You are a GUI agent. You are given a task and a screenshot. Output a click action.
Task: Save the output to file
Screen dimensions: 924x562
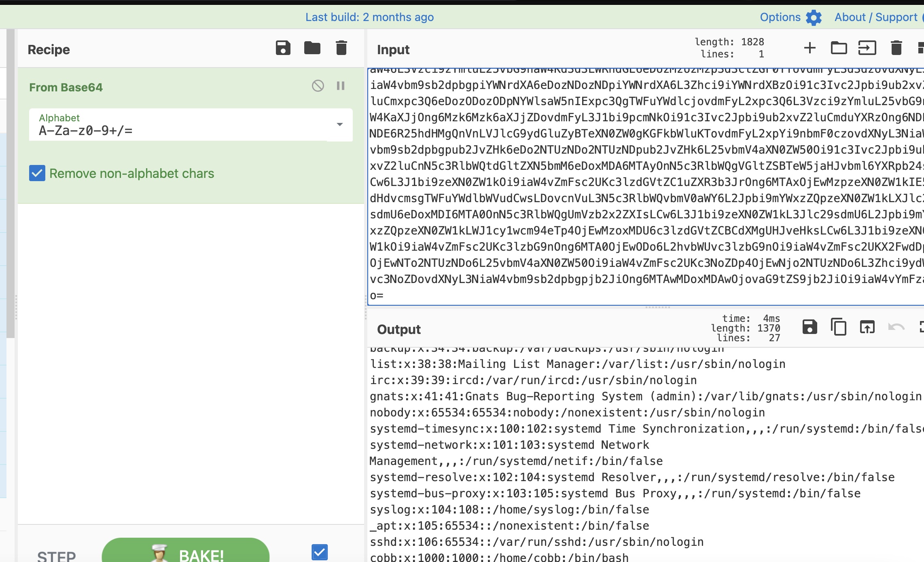(810, 327)
